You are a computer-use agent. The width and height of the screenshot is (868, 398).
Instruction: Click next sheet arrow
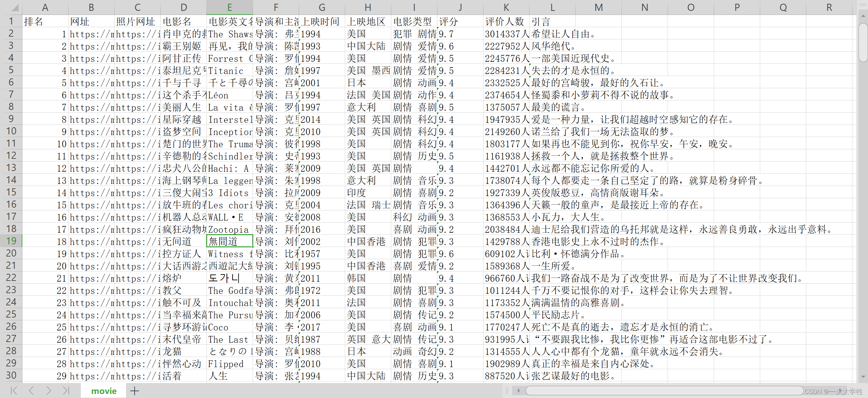(x=49, y=391)
